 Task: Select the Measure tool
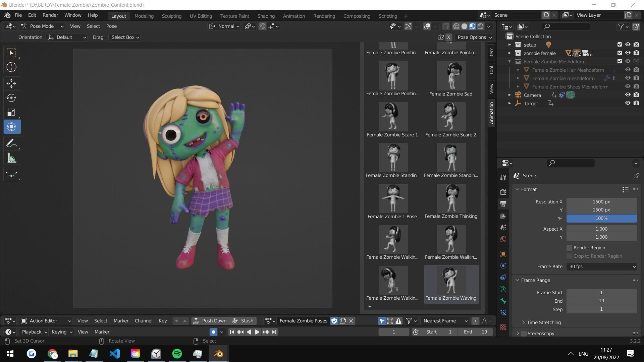[x=11, y=159]
